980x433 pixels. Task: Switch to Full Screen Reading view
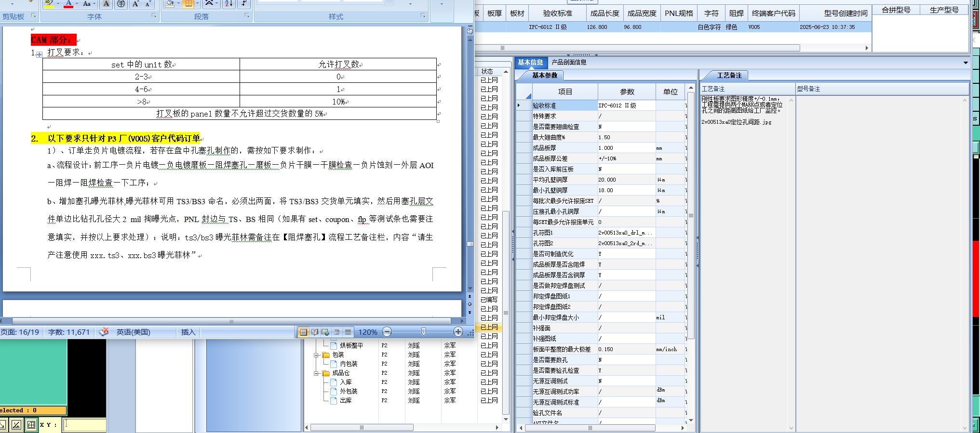coord(314,332)
